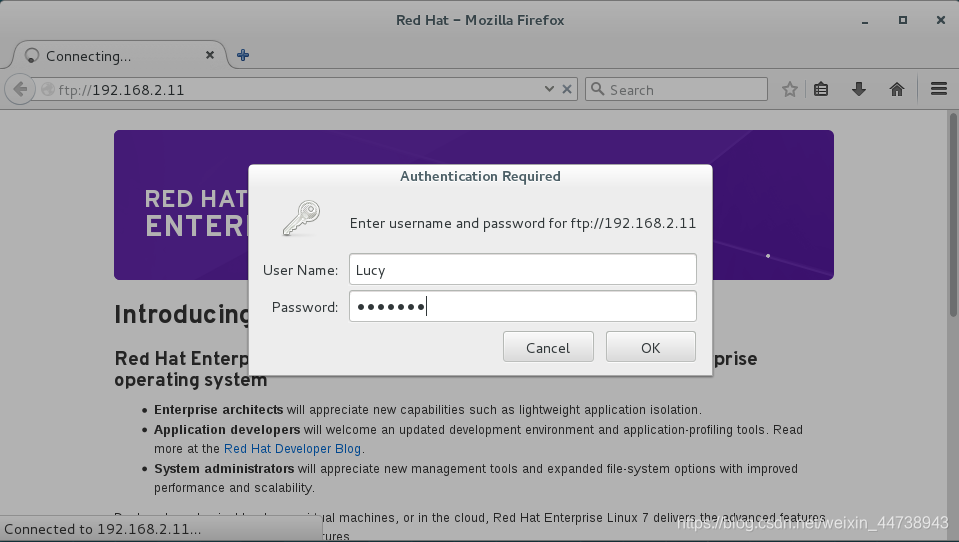
Task: Click the 'Connected to 192.168.2.11...' status text
Action: [102, 529]
